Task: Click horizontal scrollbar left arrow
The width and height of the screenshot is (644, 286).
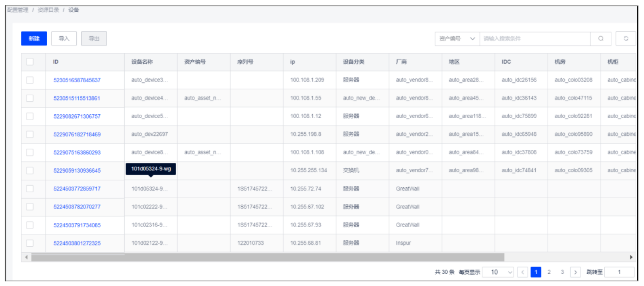Action: tap(26, 257)
